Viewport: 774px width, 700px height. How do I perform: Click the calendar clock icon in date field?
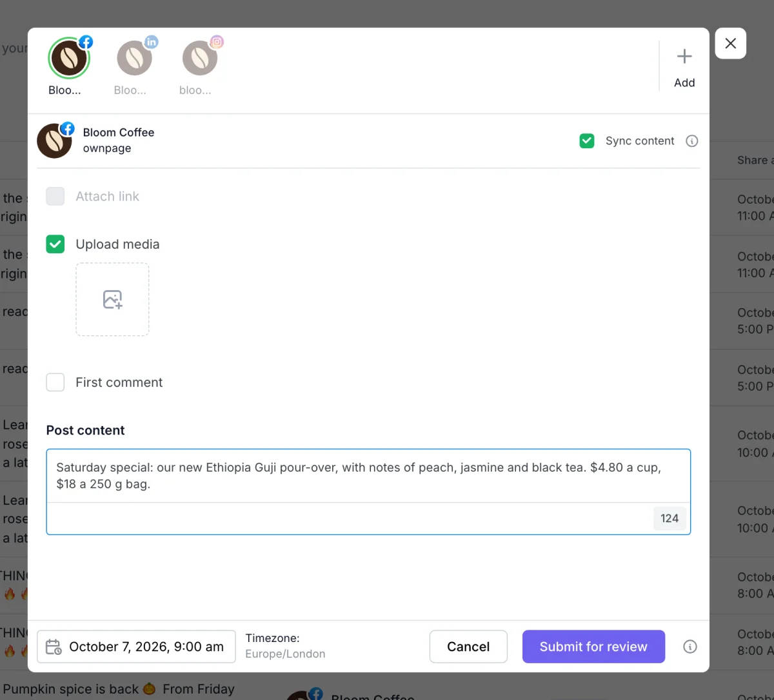click(54, 647)
